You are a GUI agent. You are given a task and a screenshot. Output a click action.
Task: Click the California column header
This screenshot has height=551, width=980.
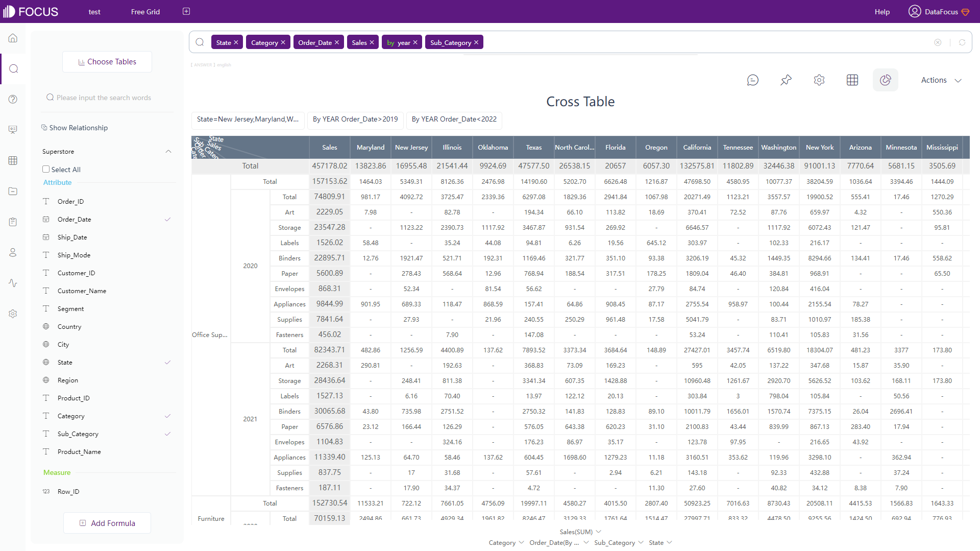point(697,147)
